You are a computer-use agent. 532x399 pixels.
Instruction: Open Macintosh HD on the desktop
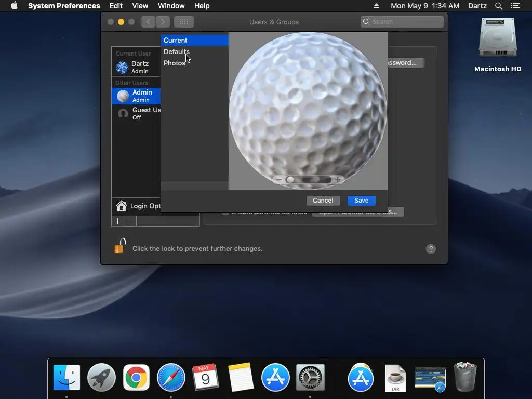pyautogui.click(x=497, y=45)
